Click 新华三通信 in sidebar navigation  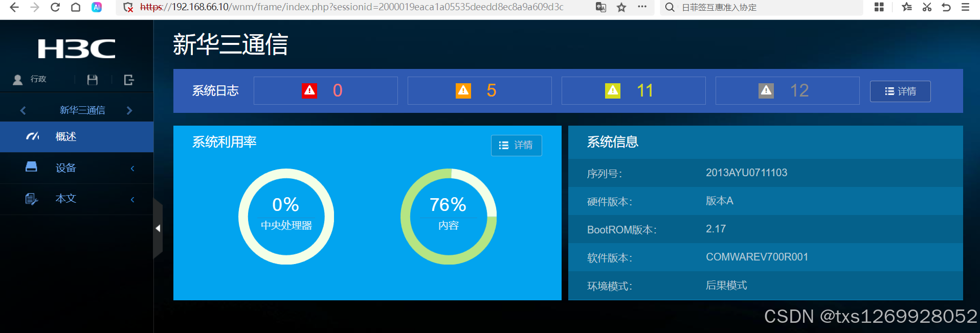point(82,110)
